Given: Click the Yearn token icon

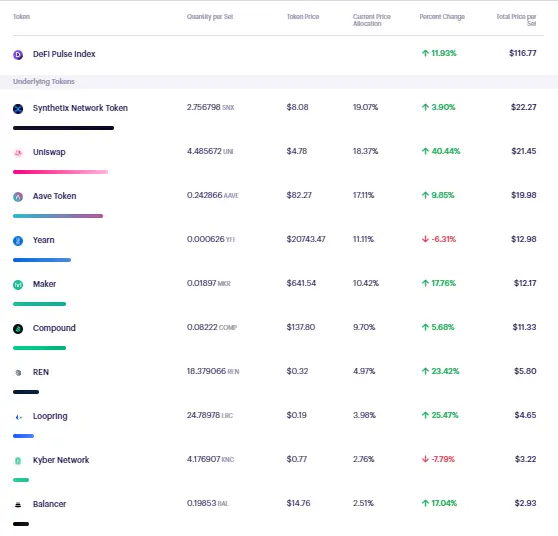Looking at the screenshot, I should pyautogui.click(x=18, y=241).
